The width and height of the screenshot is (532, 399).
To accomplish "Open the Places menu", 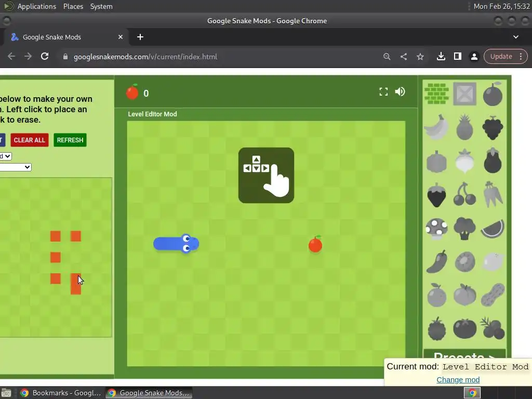I will 73,6.
